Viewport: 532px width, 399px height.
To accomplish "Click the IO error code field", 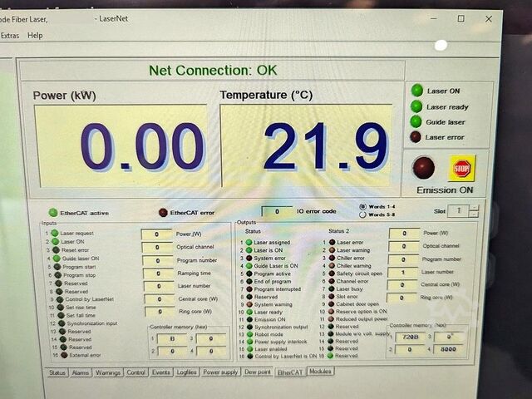I will pos(277,212).
